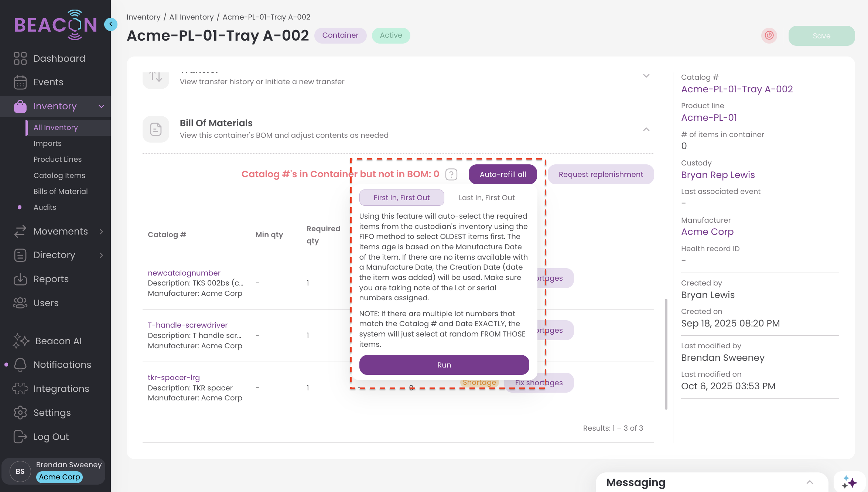Image resolution: width=868 pixels, height=492 pixels.
Task: Collapse the Bill Of Materials section
Action: (x=646, y=129)
